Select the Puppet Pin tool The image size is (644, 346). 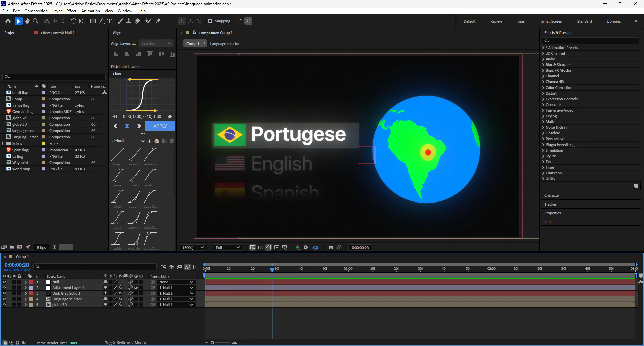158,21
